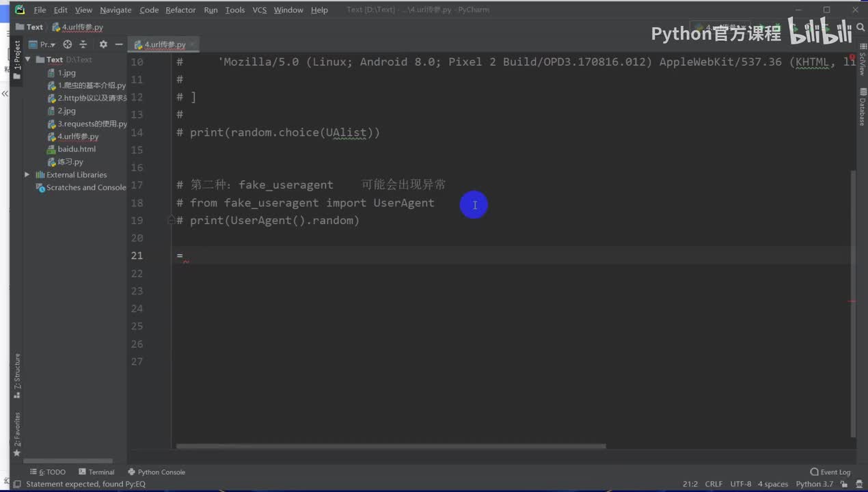Change CRLF line separator in status bar
Viewport: 868px width, 492px height.
[x=714, y=484]
